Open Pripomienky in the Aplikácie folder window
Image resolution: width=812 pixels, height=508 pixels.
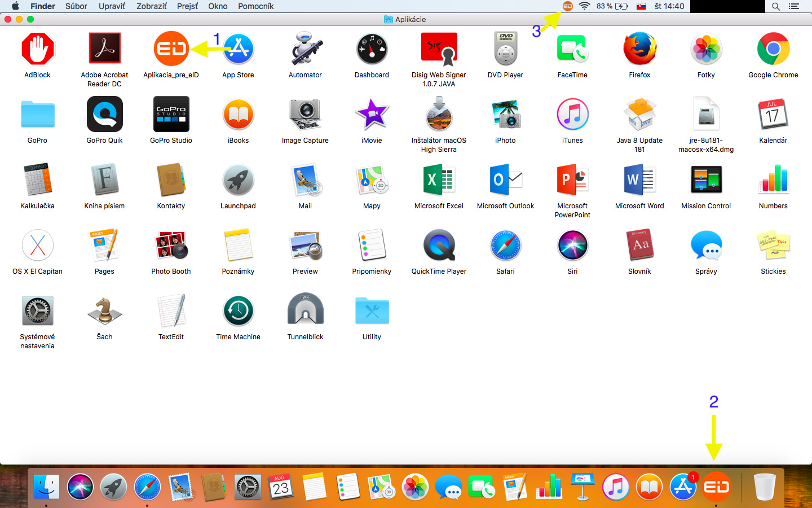click(372, 246)
